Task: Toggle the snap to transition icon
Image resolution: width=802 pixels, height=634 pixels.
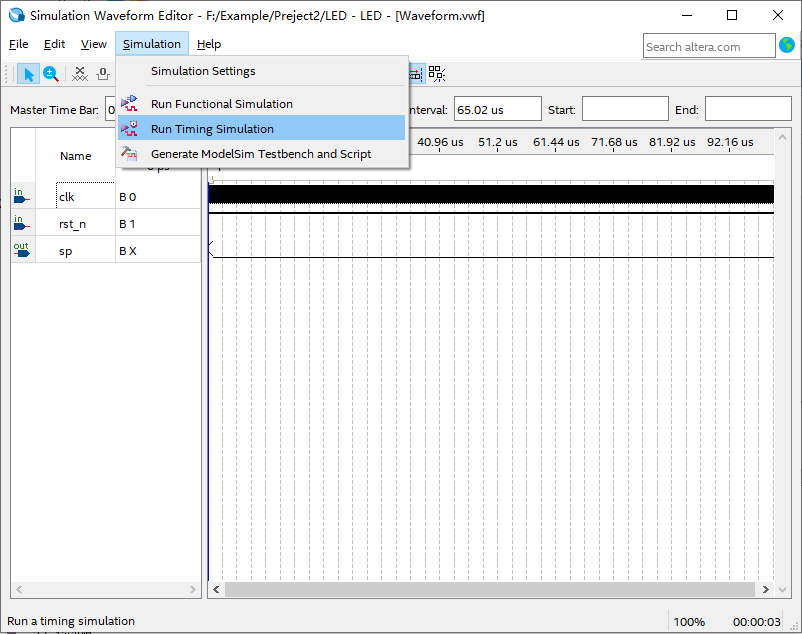Action: 416,75
